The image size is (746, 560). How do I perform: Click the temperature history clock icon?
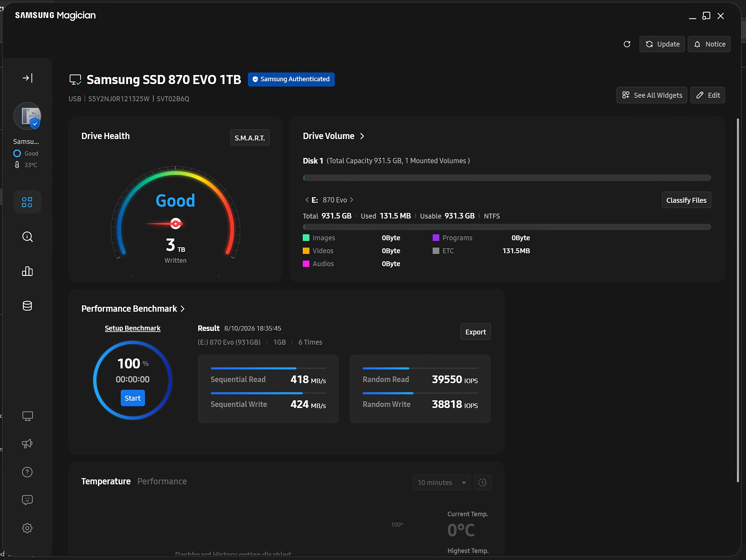coord(482,483)
